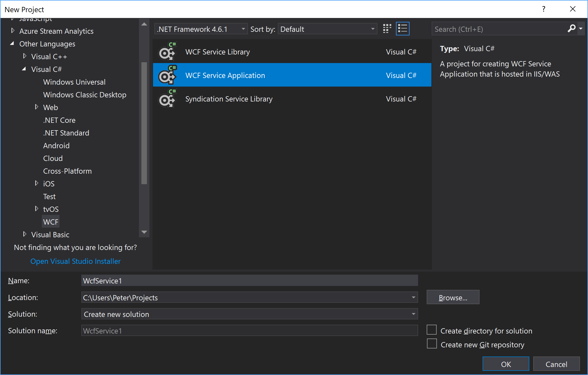Select the WCF Service Application icon
The image size is (588, 375).
pos(167,75)
